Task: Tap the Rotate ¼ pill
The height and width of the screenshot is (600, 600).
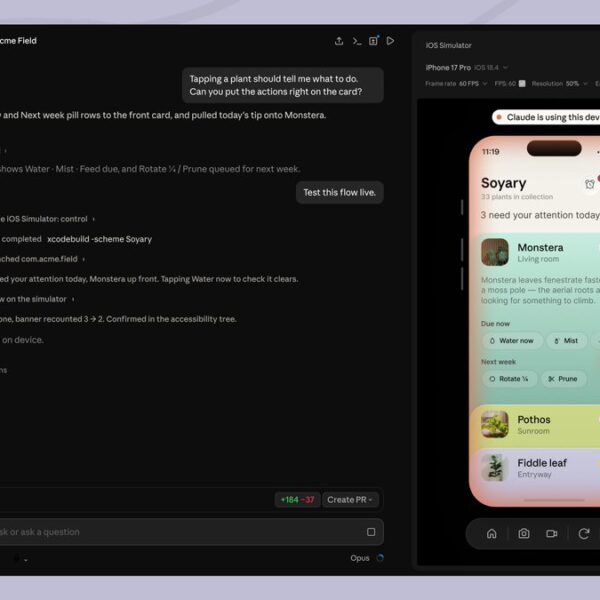Action: 509,379
